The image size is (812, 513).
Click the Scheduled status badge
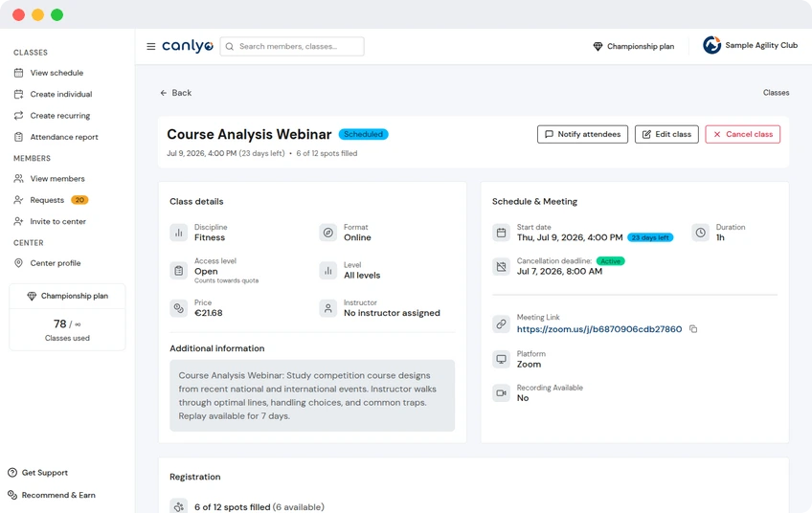pos(364,134)
